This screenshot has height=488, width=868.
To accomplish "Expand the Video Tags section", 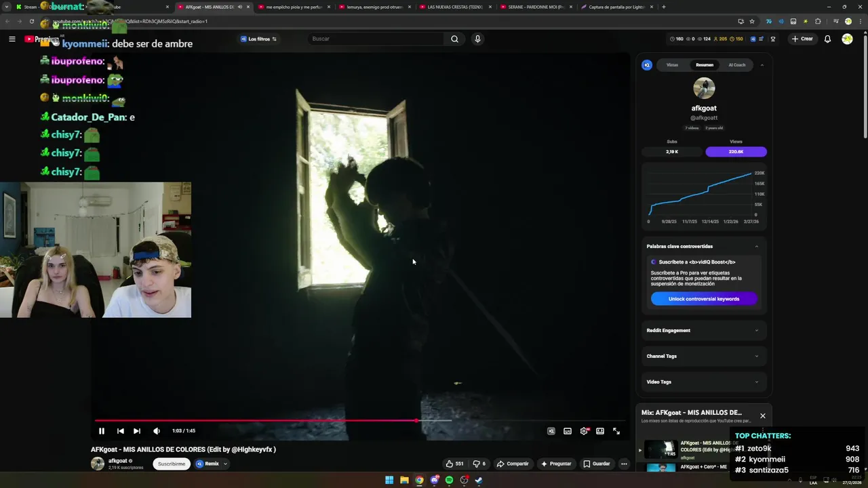I will point(704,382).
